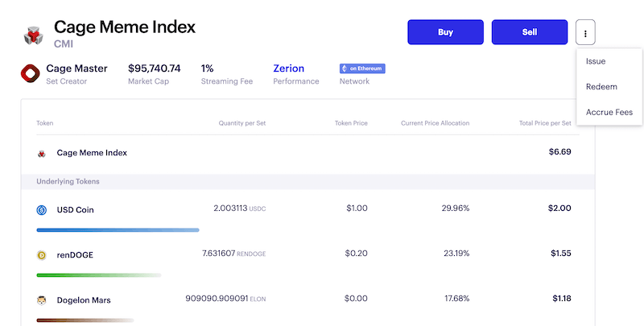The width and height of the screenshot is (644, 326).
Task: Click the renDOGE token name
Action: click(x=75, y=255)
